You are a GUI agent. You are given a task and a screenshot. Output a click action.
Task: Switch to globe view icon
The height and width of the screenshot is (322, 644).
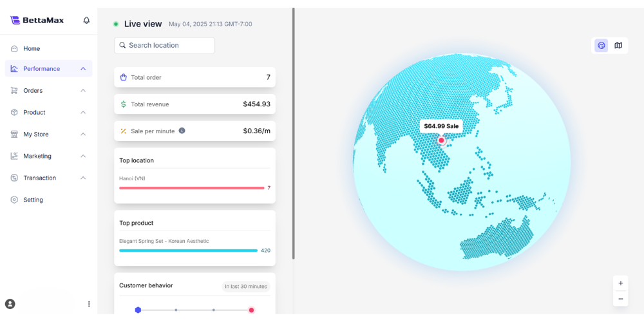[x=601, y=46]
